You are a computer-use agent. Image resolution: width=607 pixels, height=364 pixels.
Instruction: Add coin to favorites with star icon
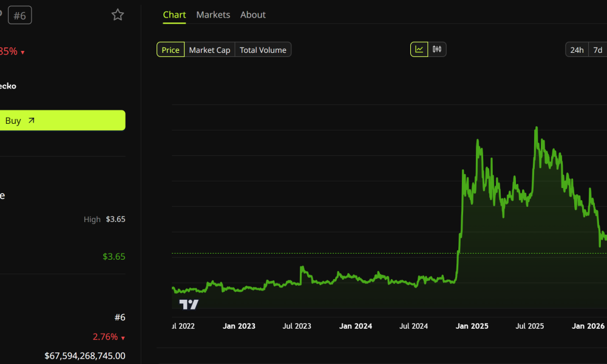click(x=118, y=15)
